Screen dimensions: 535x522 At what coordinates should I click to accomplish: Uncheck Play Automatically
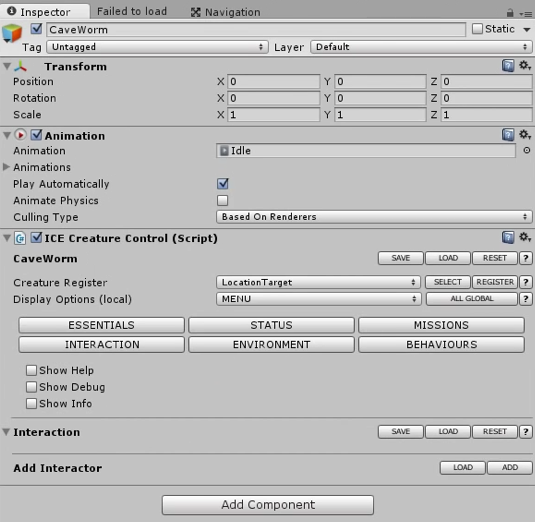coord(222,184)
